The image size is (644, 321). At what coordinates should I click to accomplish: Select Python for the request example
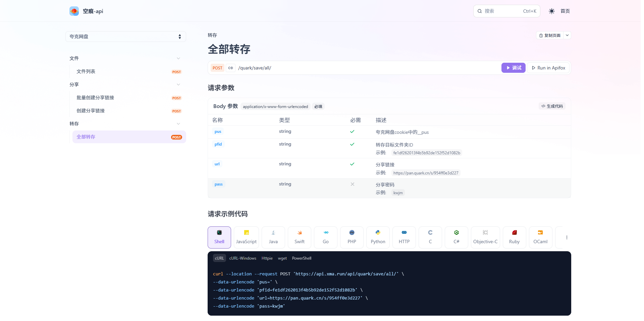tap(378, 237)
